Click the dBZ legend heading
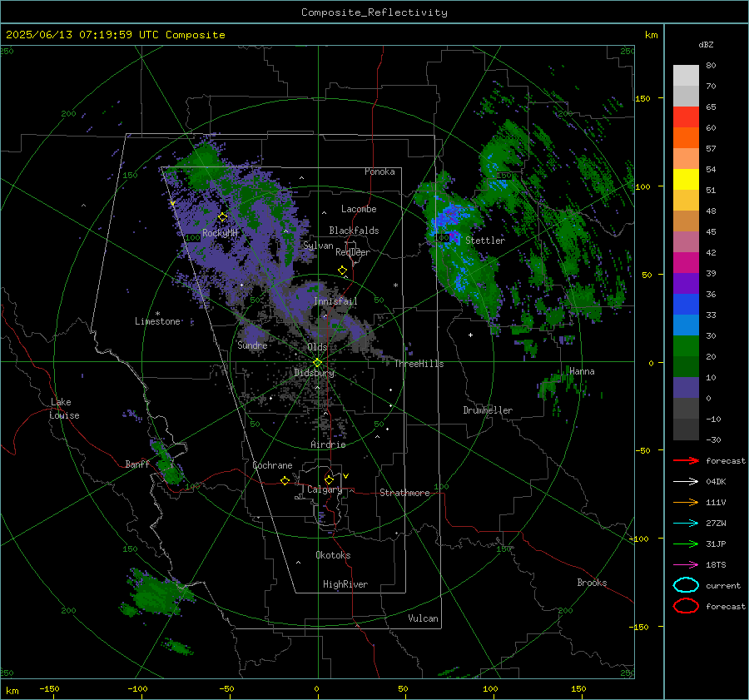 point(706,45)
